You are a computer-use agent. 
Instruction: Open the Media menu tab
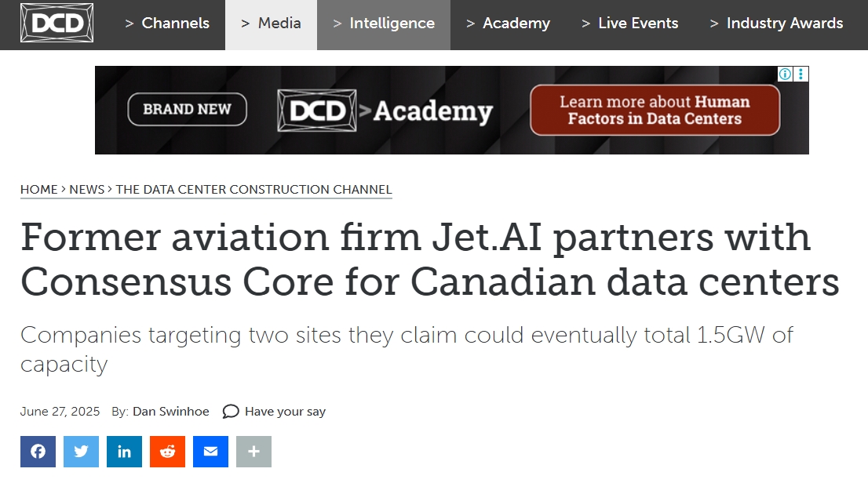272,24
